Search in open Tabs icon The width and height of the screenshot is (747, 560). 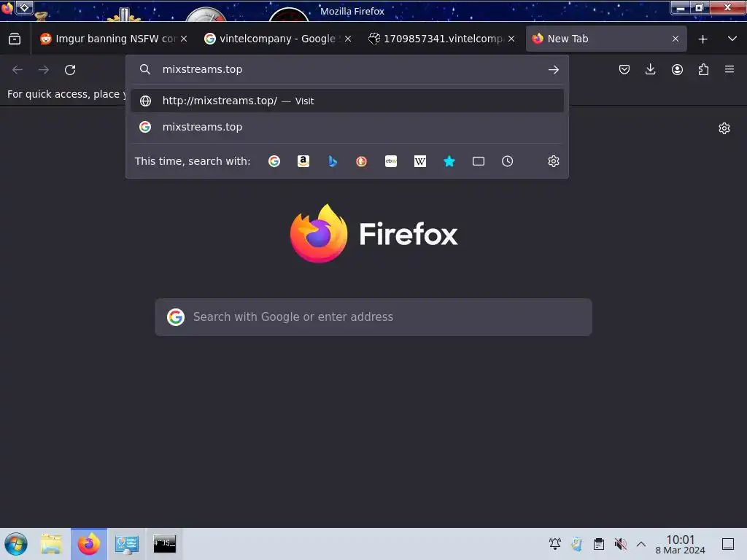(x=479, y=161)
